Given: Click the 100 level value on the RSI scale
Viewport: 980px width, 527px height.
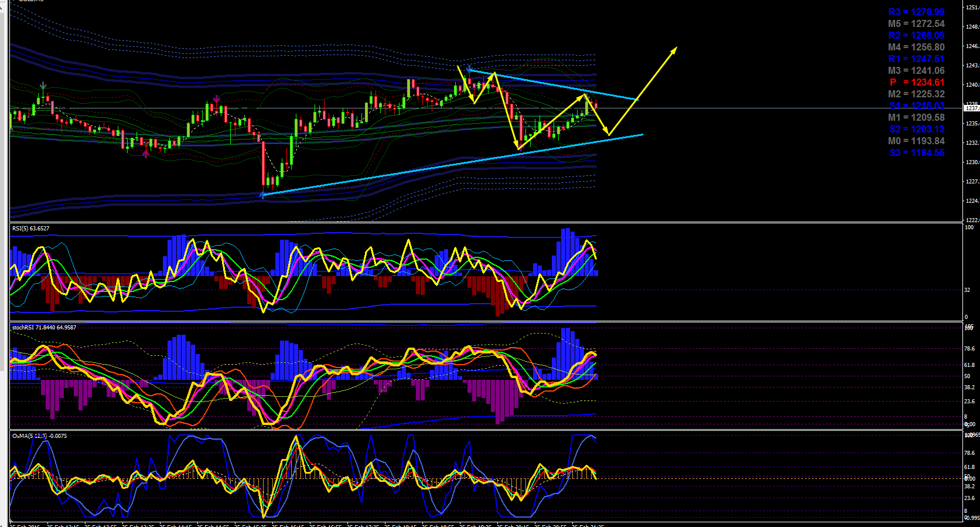Looking at the screenshot, I should pyautogui.click(x=969, y=227).
